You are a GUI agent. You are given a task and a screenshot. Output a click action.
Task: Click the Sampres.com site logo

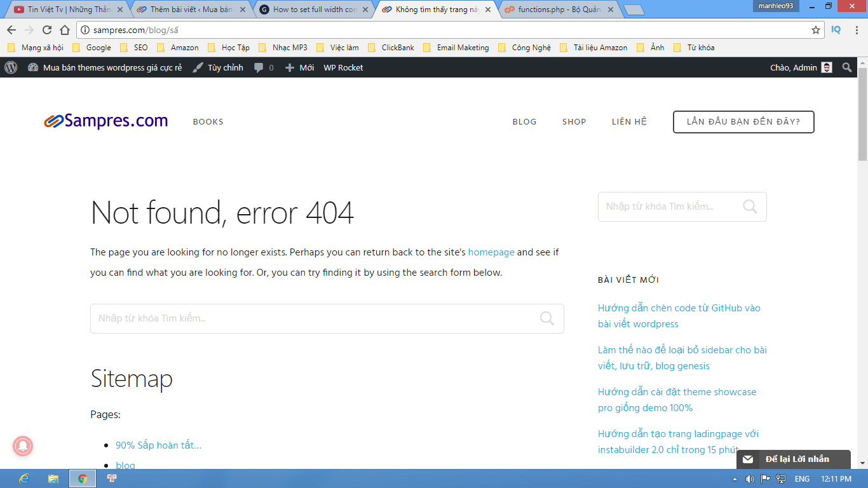105,121
